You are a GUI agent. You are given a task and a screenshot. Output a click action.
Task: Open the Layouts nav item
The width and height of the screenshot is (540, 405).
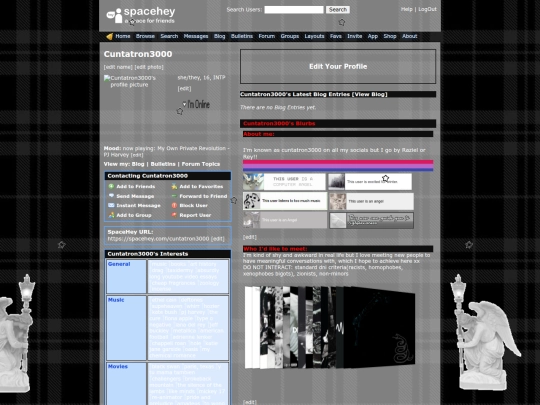pyautogui.click(x=314, y=36)
